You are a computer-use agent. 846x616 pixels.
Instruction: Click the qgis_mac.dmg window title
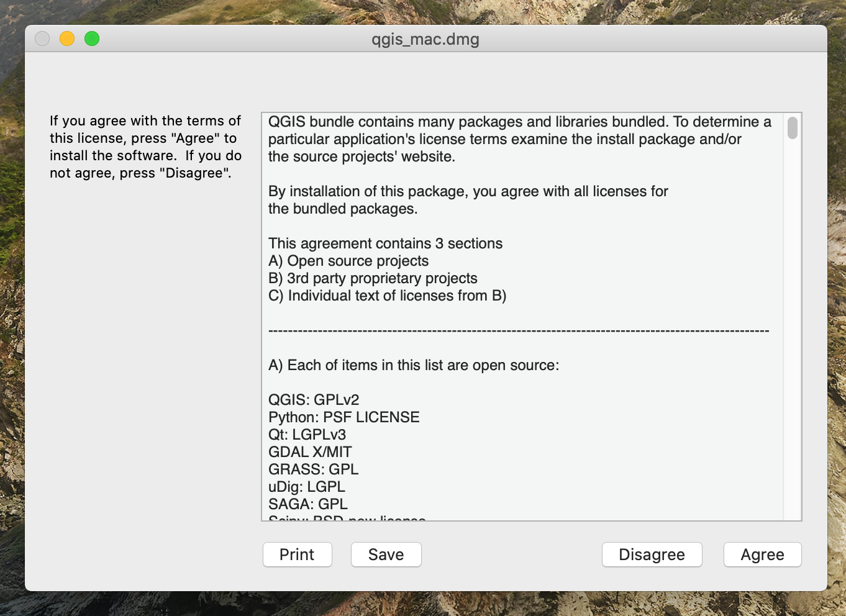[x=425, y=39]
